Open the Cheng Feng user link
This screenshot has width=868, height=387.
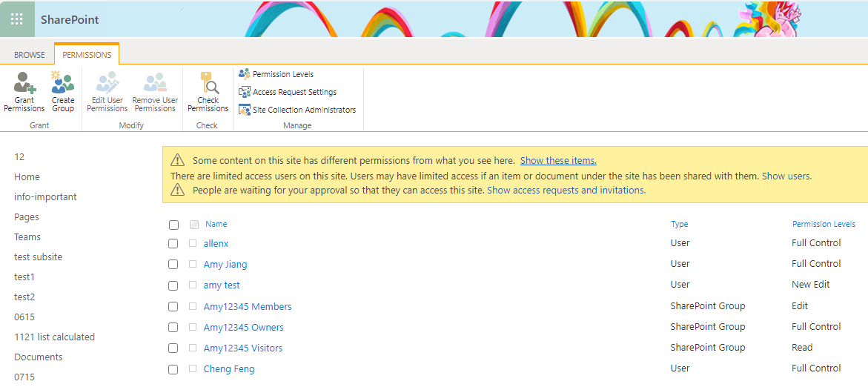click(229, 368)
